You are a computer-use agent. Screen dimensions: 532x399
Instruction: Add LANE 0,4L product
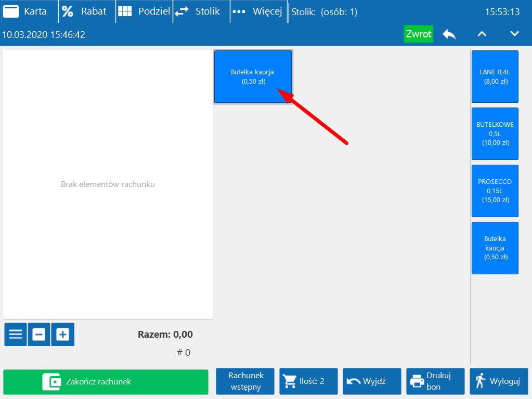(x=495, y=76)
